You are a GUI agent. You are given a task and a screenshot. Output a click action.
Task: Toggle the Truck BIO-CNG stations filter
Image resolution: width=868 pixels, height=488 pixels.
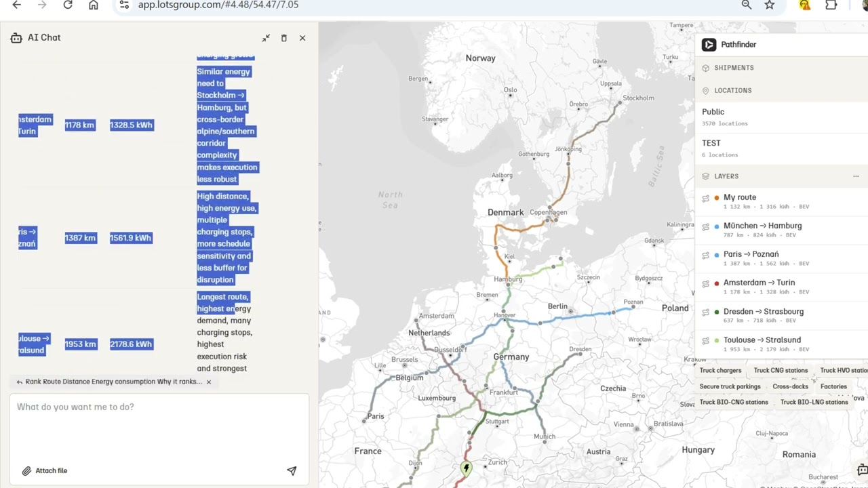click(x=734, y=402)
